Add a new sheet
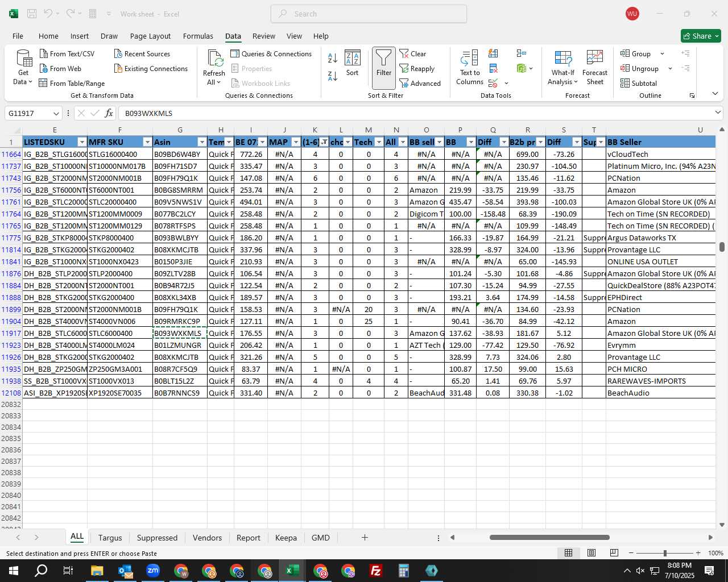728x582 pixels. (x=365, y=537)
